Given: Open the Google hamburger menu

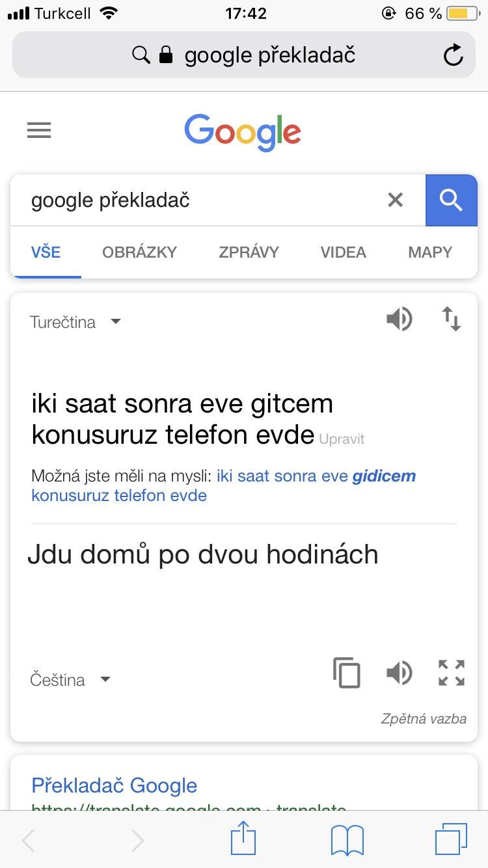Looking at the screenshot, I should (39, 131).
